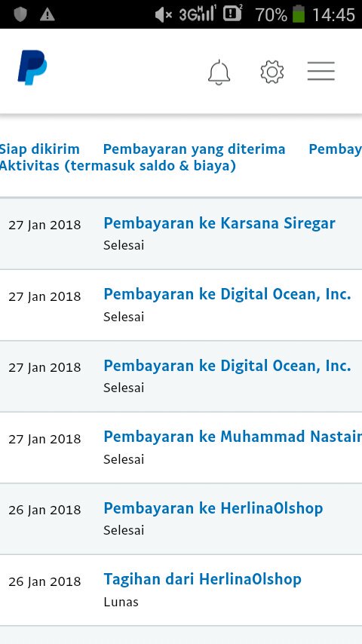
Task: Open settings gear icon
Action: (x=272, y=72)
